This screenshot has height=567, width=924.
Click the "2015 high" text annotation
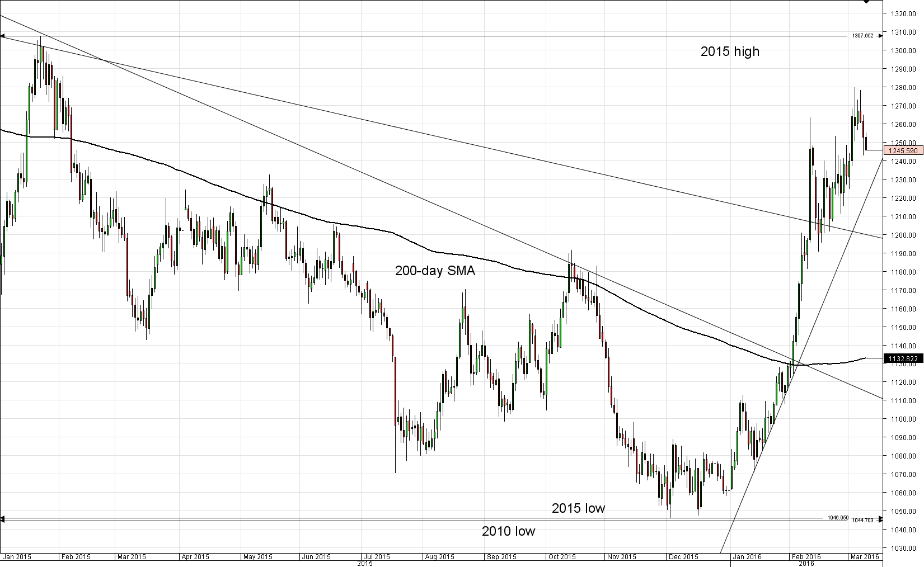coord(730,51)
